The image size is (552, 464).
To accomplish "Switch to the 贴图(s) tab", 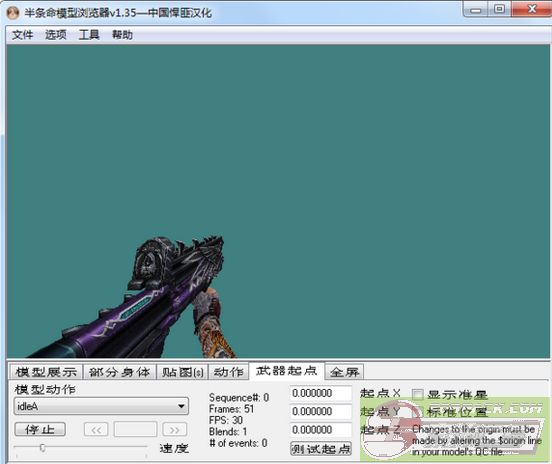I will pyautogui.click(x=182, y=372).
